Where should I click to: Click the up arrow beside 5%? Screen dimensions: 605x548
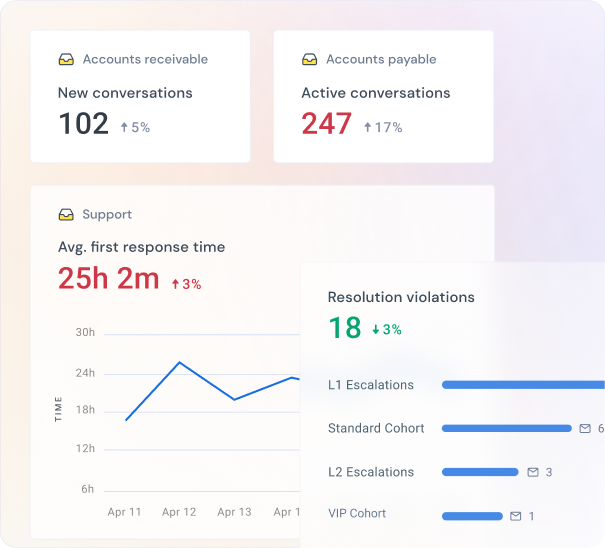[x=124, y=128]
